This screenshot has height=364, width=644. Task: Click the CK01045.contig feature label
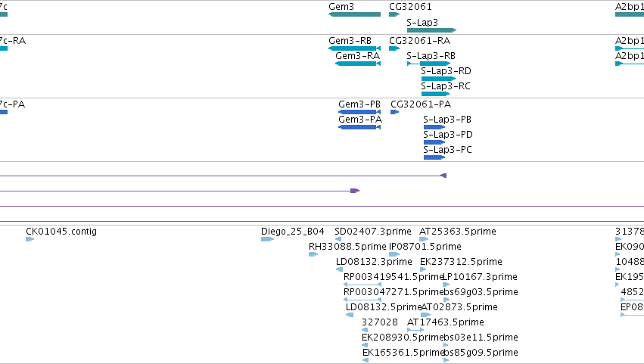pos(61,232)
